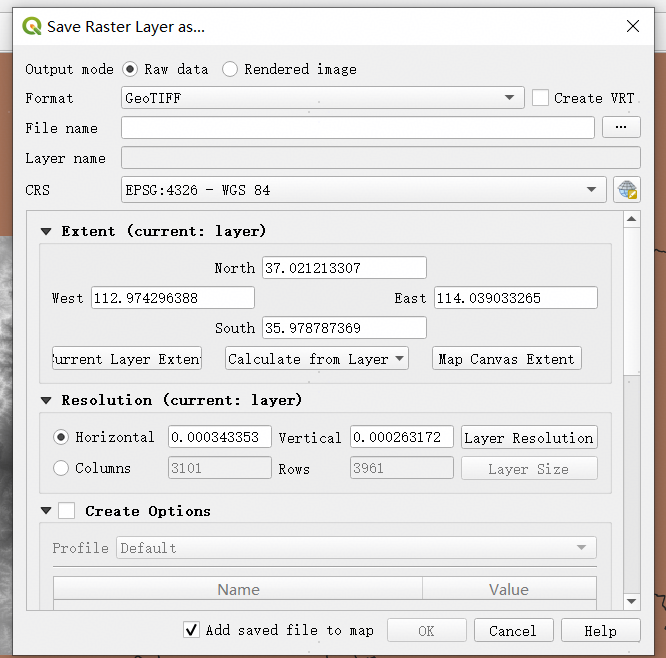Select Raw data output mode

pos(130,69)
